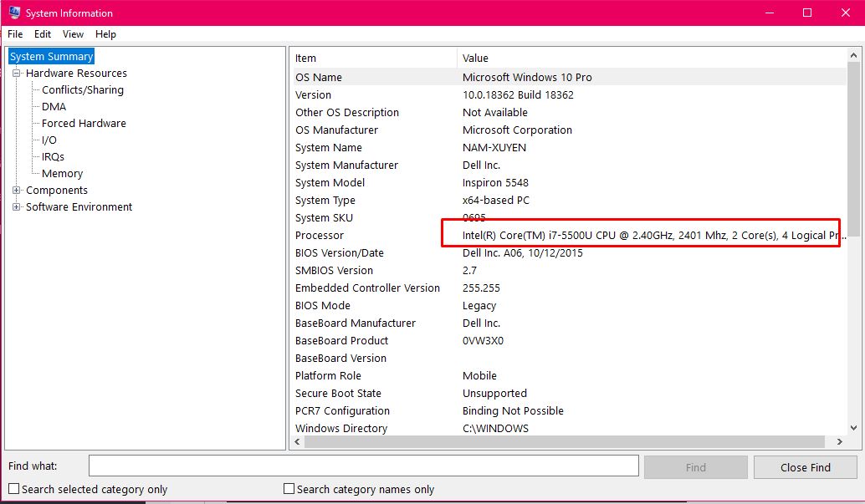Image resolution: width=865 pixels, height=504 pixels.
Task: Select the BIOS Mode row
Action: [568, 305]
